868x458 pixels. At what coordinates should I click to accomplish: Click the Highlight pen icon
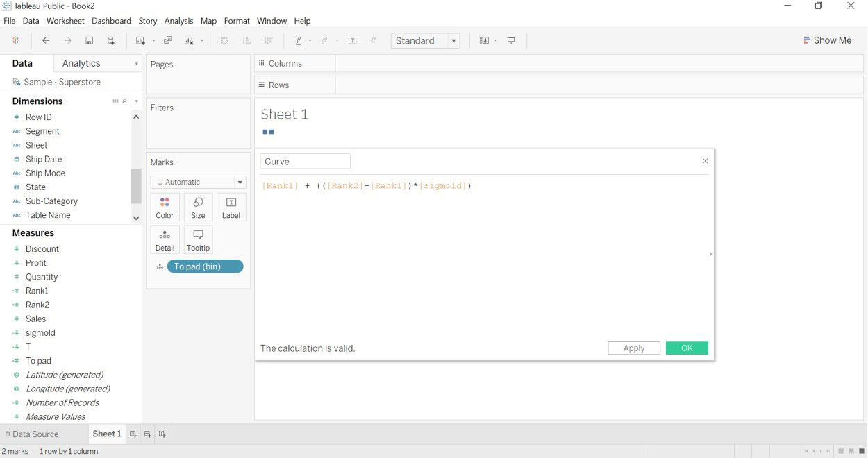[x=299, y=41]
